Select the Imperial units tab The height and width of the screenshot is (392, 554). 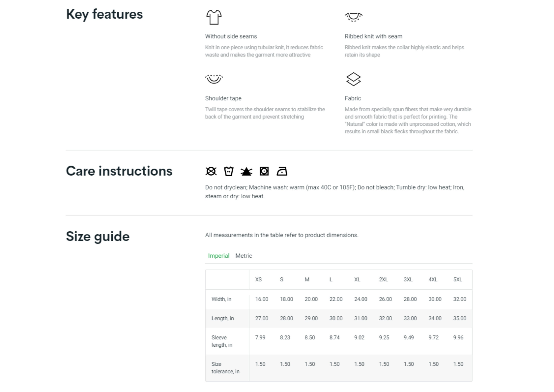[x=219, y=256]
